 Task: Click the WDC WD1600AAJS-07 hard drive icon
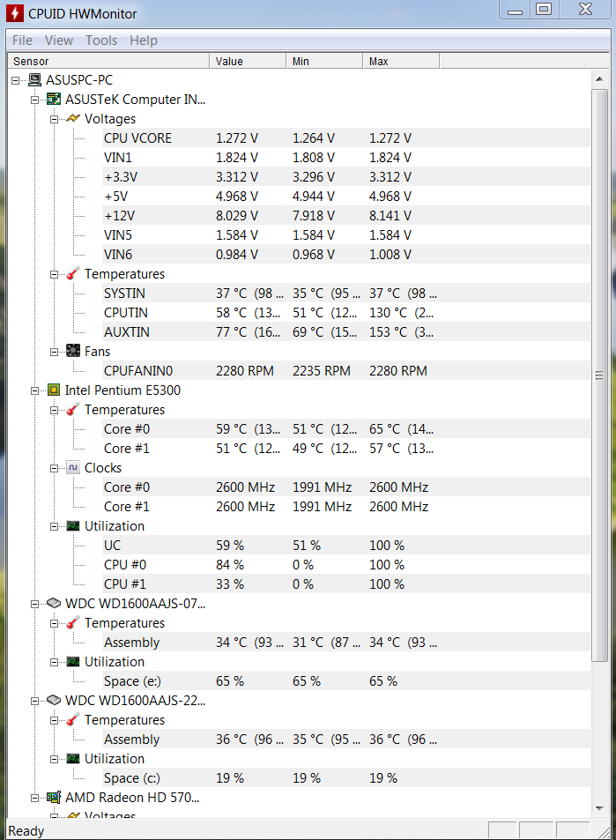[54, 603]
